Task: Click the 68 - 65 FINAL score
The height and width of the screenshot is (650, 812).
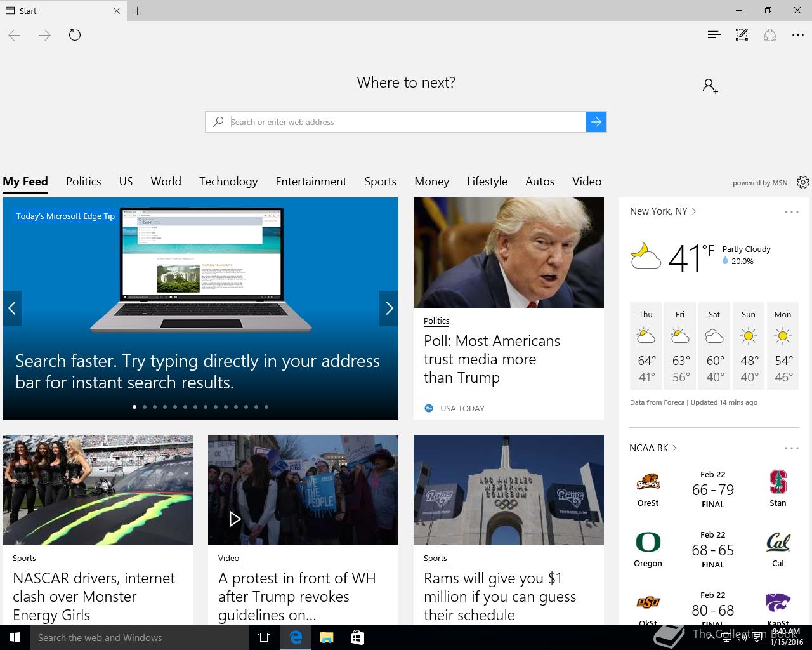Action: point(713,550)
